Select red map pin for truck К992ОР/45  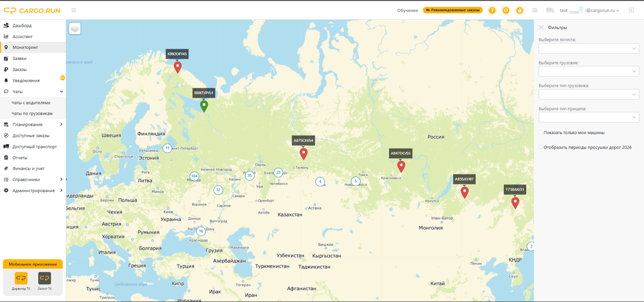pyautogui.click(x=177, y=67)
